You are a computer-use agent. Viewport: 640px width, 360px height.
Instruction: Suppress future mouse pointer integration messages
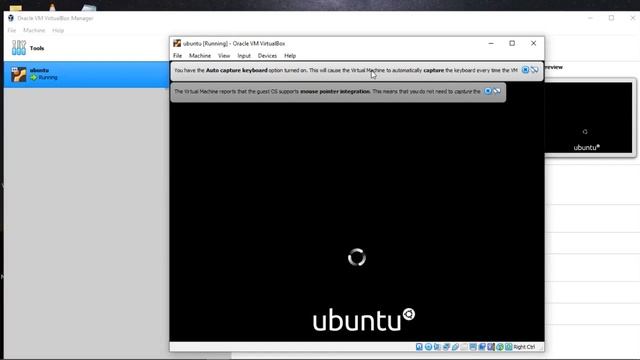click(497, 91)
